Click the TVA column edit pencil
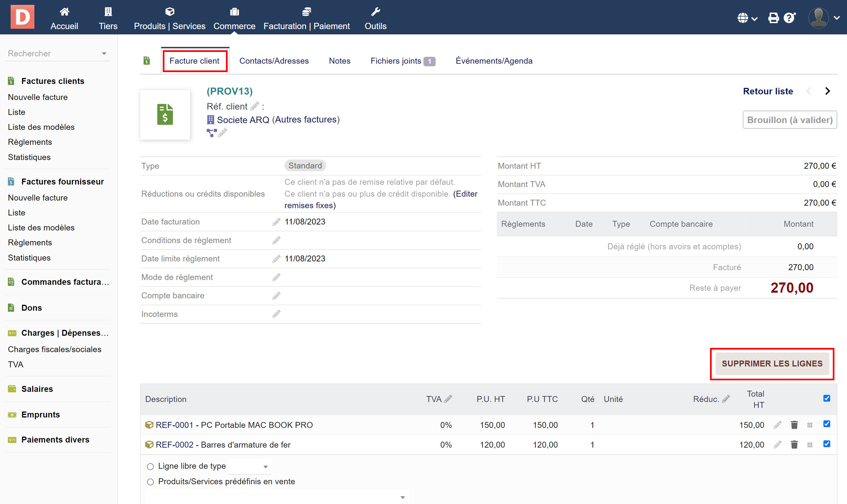 (448, 399)
